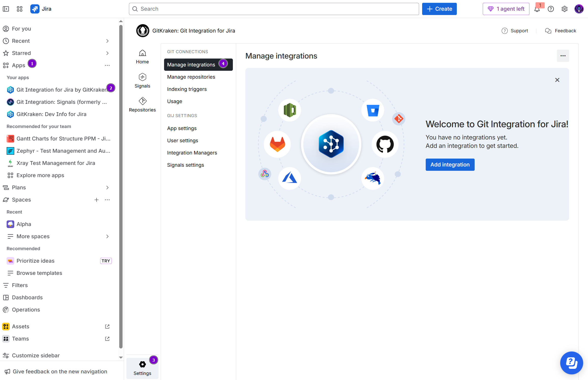Open the floating help chat widget
Image resolution: width=588 pixels, height=380 pixels.
pyautogui.click(x=571, y=363)
